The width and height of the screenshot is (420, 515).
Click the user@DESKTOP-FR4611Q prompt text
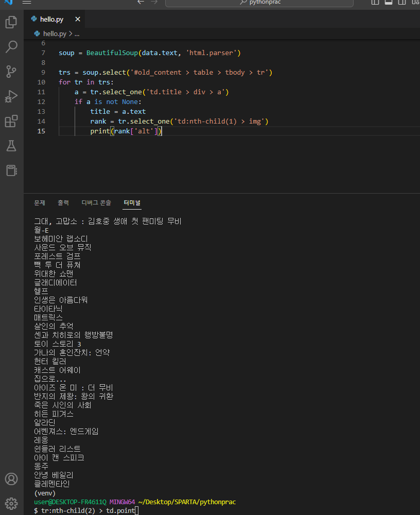pyautogui.click(x=71, y=502)
